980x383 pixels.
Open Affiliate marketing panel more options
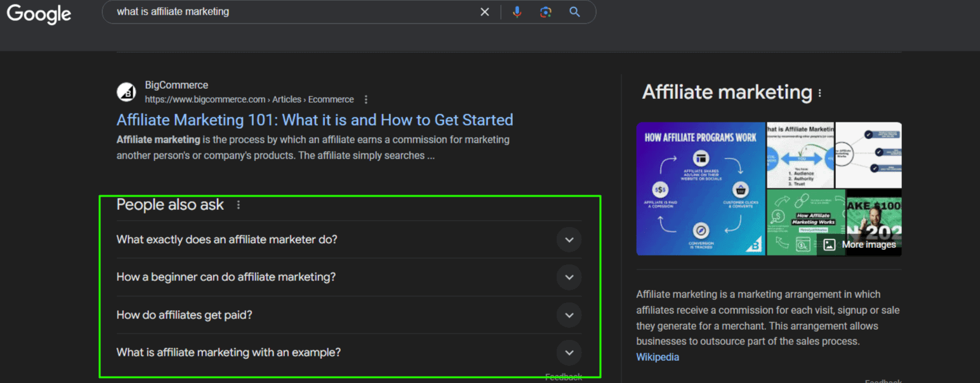coord(820,93)
